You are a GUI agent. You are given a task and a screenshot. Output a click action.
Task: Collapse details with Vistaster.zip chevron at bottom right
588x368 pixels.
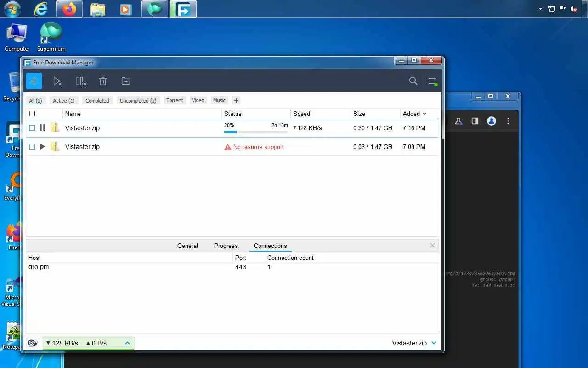434,343
